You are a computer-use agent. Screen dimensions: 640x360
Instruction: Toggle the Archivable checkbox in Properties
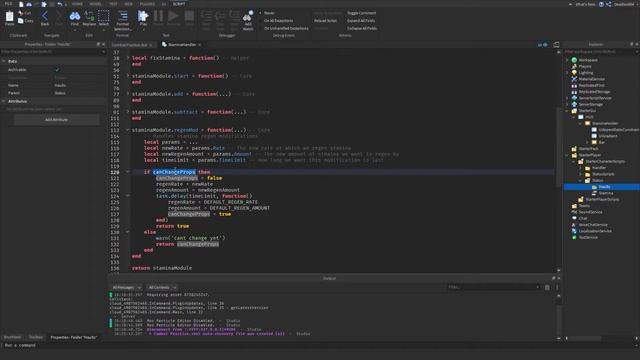tap(57, 70)
